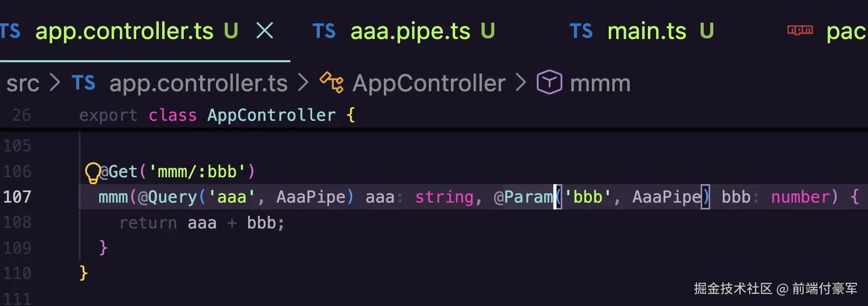Click the sticky header class AppController line
The width and height of the screenshot is (868, 306).
(217, 116)
